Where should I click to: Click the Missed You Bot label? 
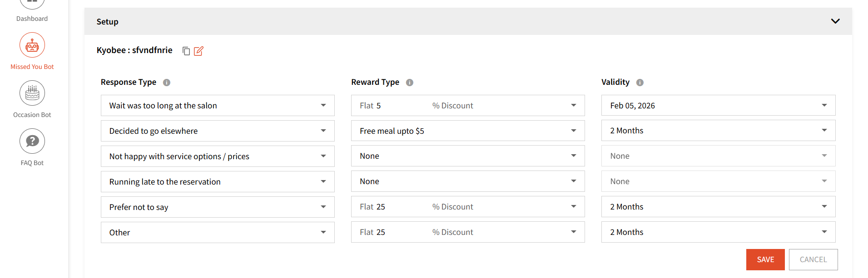32,67
